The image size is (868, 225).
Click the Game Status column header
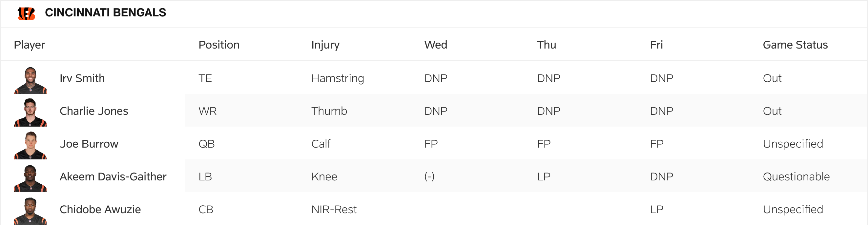click(x=795, y=45)
